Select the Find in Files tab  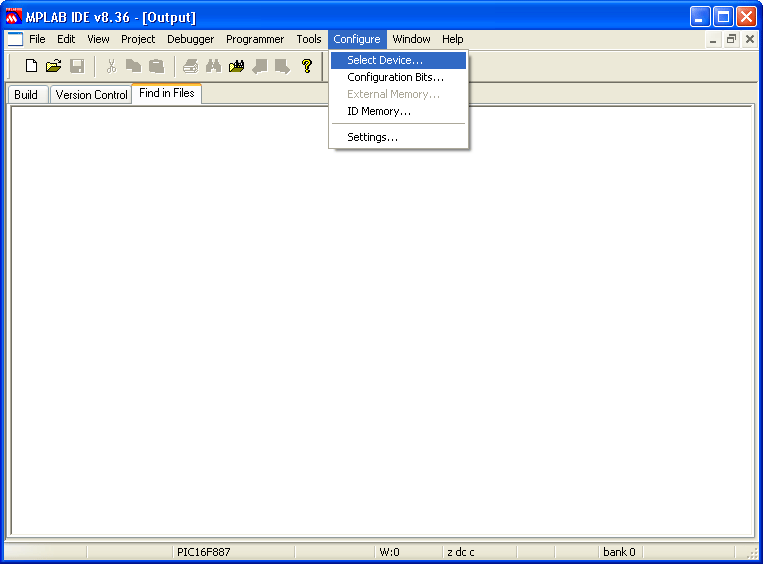pyautogui.click(x=166, y=93)
